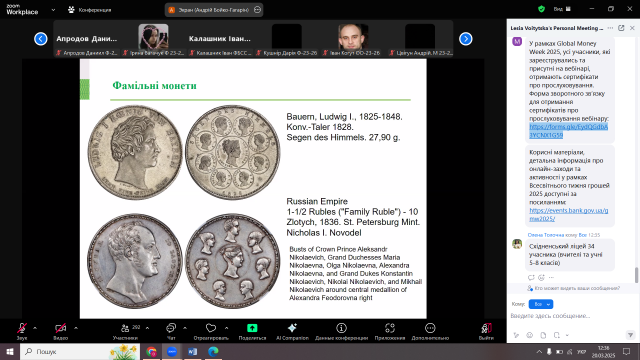Show next participants with right blue arrow

[466, 39]
